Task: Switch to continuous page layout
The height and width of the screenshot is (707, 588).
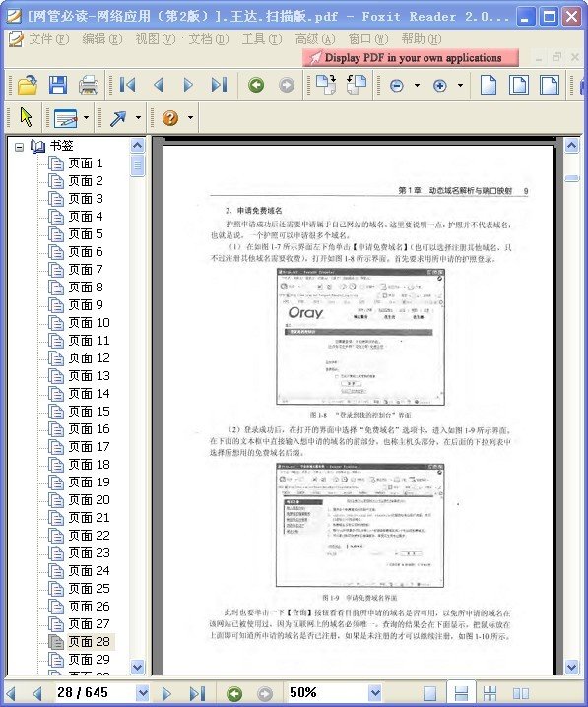Action: [x=461, y=693]
